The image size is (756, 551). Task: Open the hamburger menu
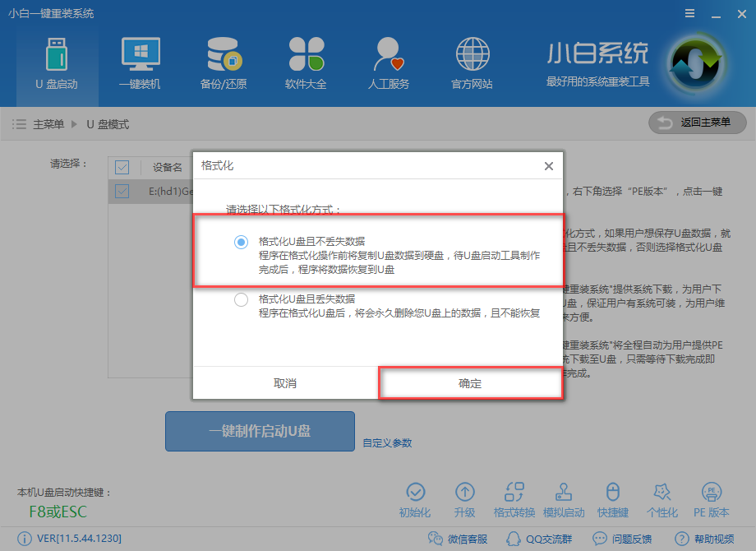[689, 13]
